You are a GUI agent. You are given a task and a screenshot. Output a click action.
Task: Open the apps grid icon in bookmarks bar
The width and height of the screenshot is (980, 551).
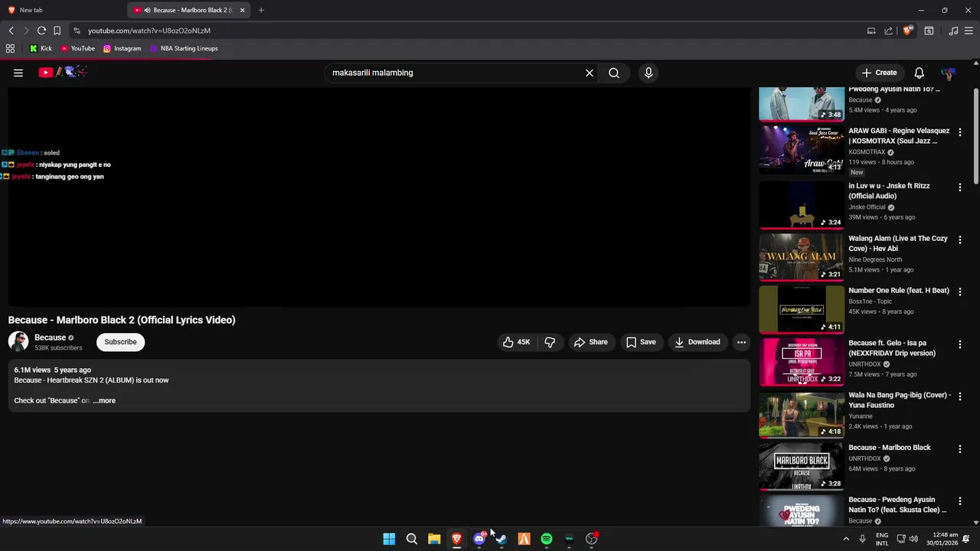(x=10, y=48)
